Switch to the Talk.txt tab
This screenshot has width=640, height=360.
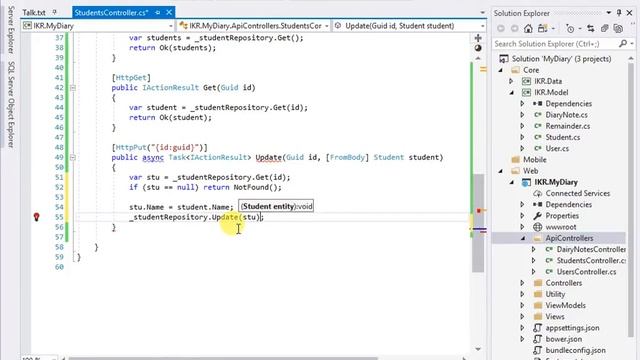tap(34, 13)
